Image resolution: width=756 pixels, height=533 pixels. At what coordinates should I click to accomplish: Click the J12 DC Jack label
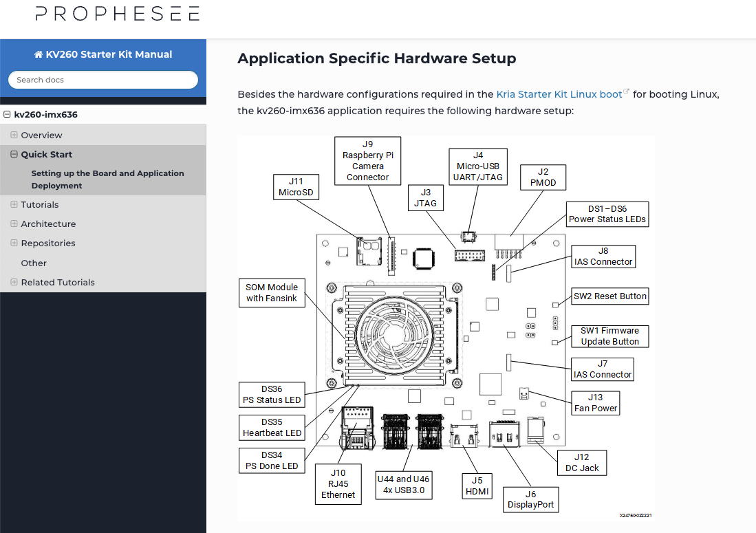582,463
